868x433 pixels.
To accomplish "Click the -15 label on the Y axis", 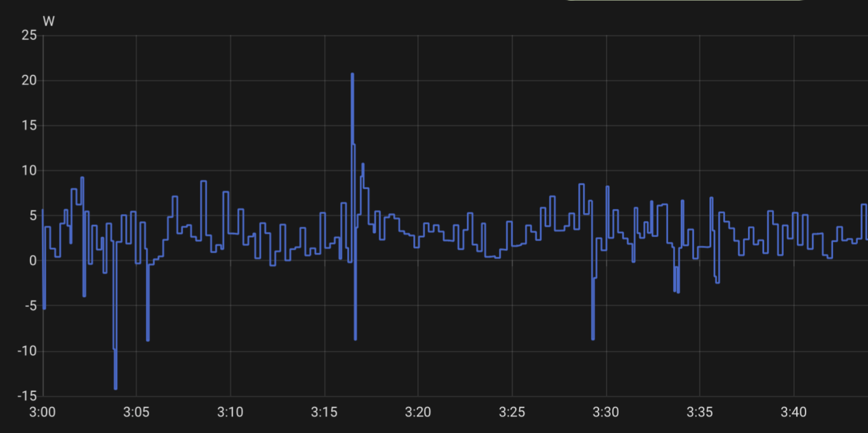I will (x=27, y=396).
